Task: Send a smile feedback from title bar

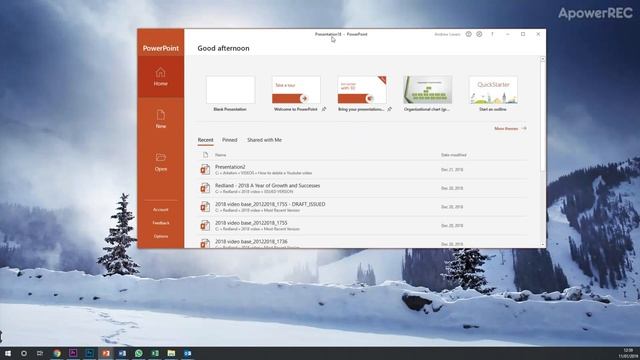Action: (469, 34)
